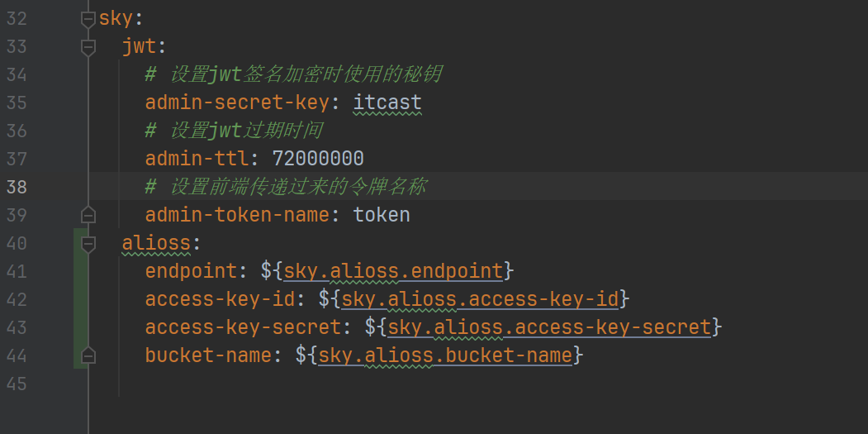The image size is (868, 434).
Task: Click line number 38 in the gutter
Action: click(17, 187)
